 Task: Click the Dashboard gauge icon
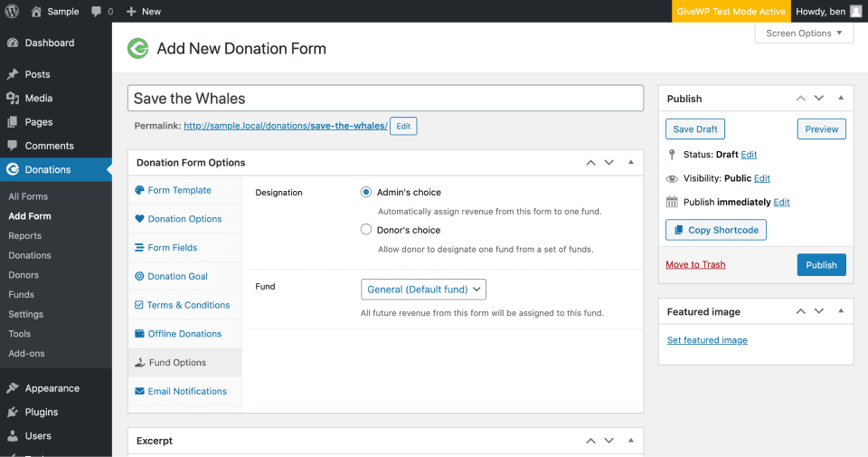[13, 43]
